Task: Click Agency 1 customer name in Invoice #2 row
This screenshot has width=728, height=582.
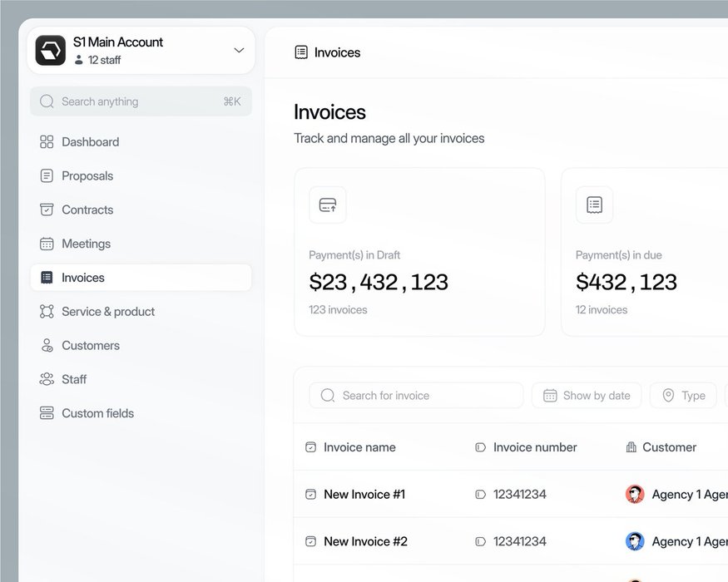Action: [690, 541]
